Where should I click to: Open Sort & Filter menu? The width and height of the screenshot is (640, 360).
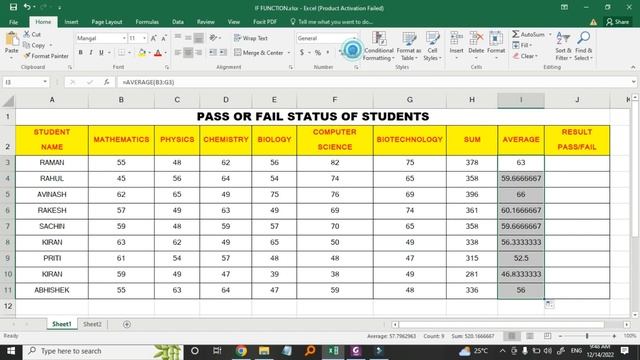[563, 46]
